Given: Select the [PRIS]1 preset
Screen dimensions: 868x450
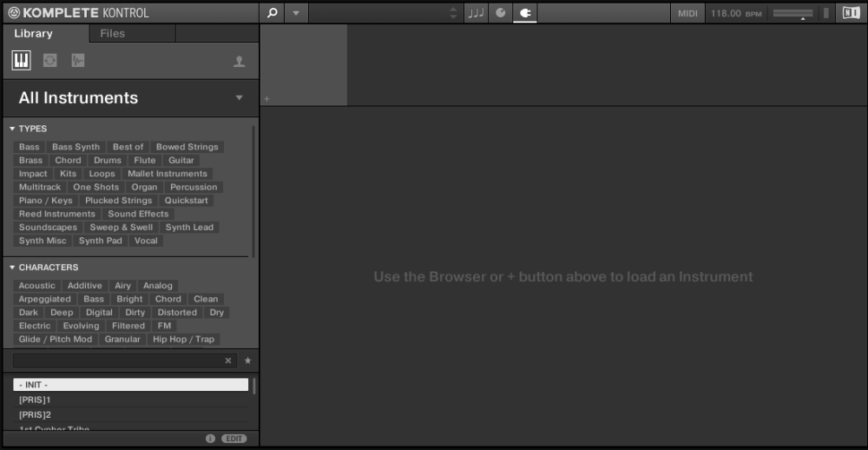Looking at the screenshot, I should coord(131,400).
